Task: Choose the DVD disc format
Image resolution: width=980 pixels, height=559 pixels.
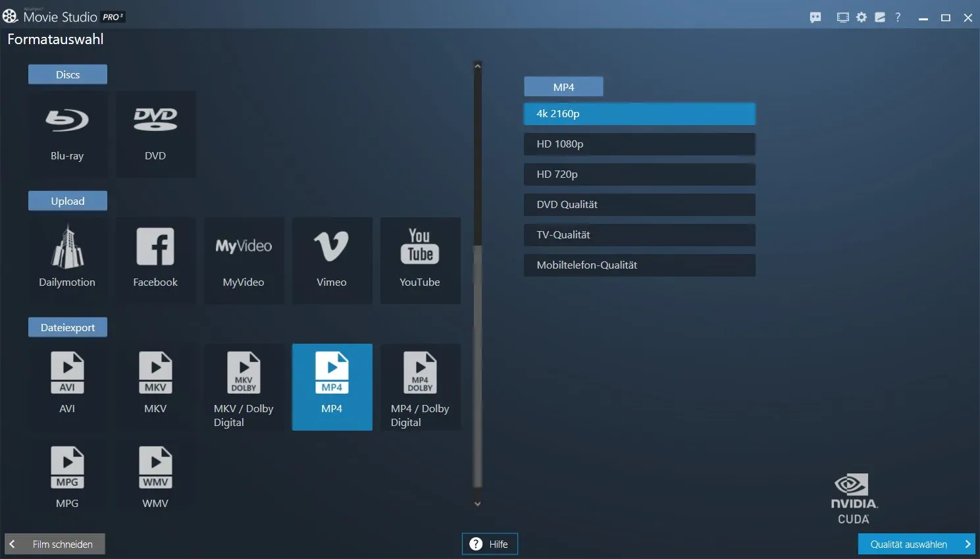Action: (155, 134)
